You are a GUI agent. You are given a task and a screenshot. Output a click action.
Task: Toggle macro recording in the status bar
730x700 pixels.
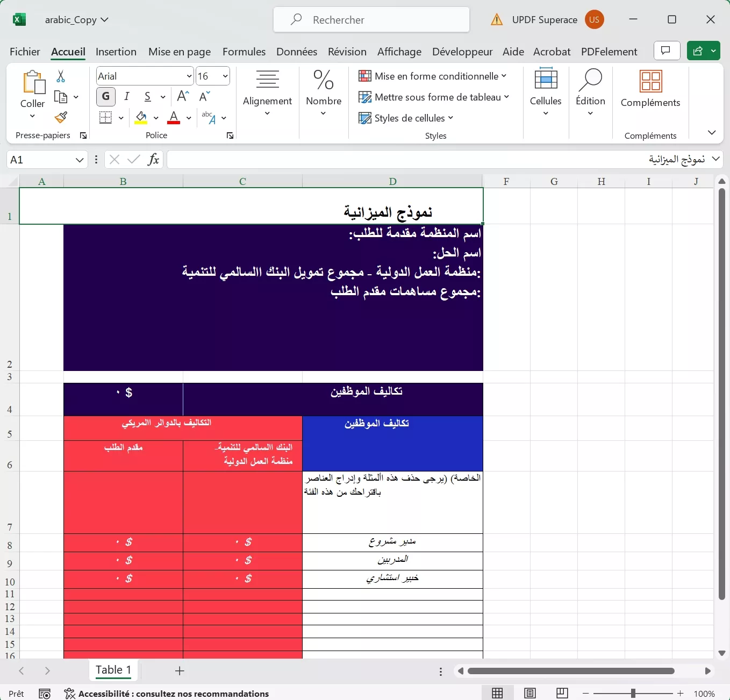point(45,694)
